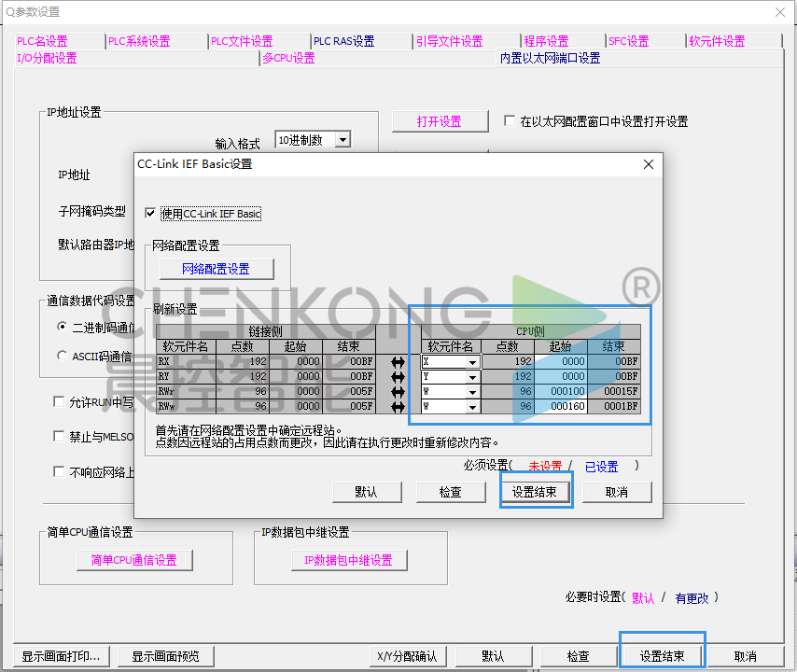Click the CPU侧 table header
This screenshot has width=797, height=672.
click(x=531, y=332)
